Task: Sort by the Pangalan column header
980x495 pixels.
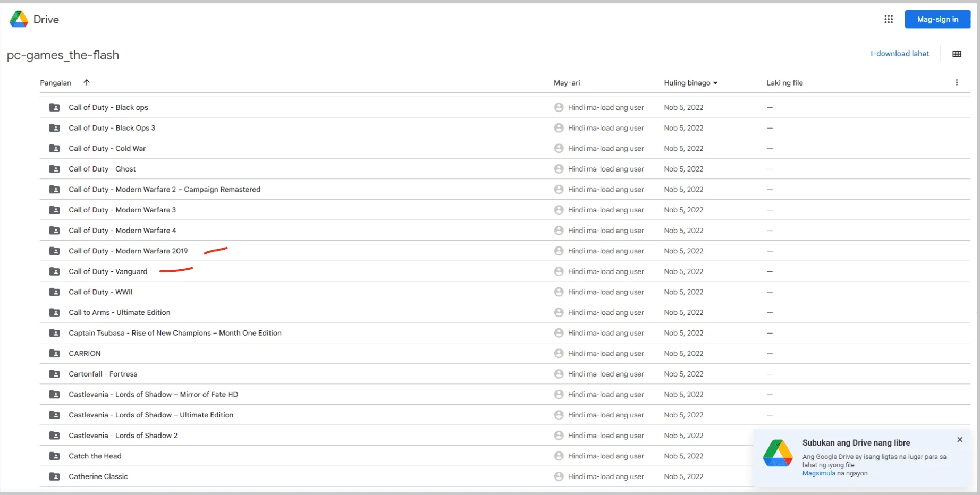Action: [x=55, y=83]
